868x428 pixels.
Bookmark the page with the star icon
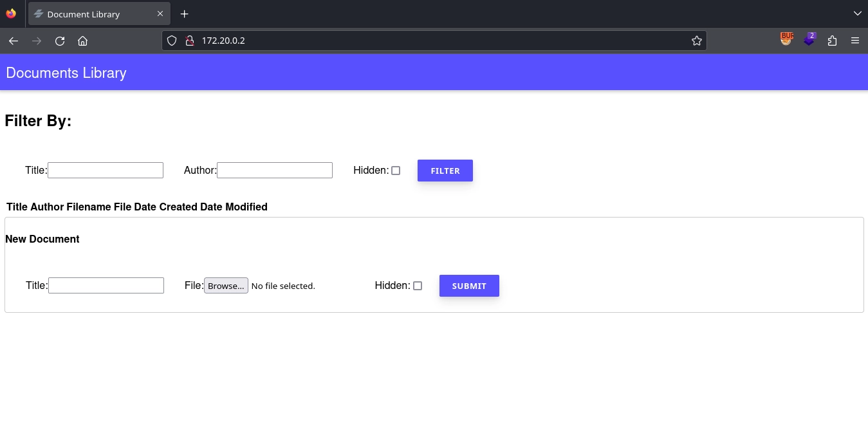click(x=697, y=41)
